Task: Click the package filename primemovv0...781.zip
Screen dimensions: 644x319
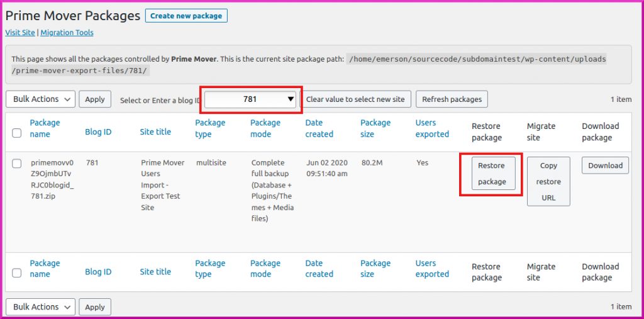Action: point(52,179)
